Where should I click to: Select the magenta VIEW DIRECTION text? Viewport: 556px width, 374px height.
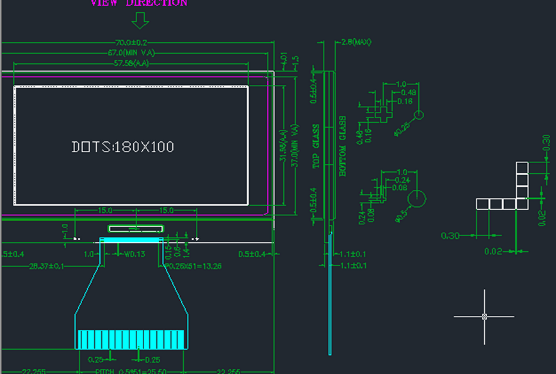tap(139, 3)
